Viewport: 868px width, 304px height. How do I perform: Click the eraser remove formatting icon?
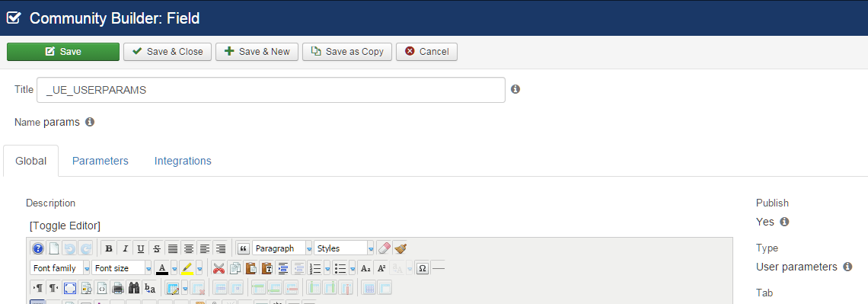[385, 248]
